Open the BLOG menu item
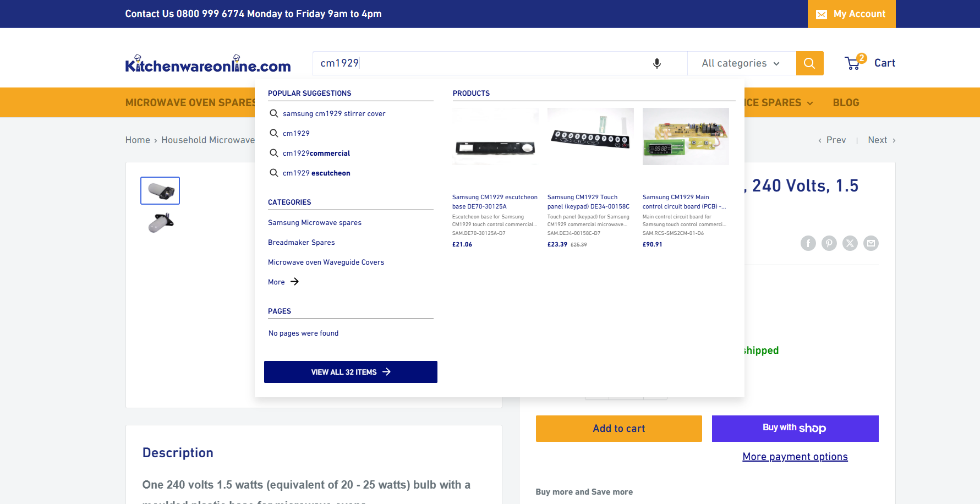The width and height of the screenshot is (980, 504). click(846, 102)
